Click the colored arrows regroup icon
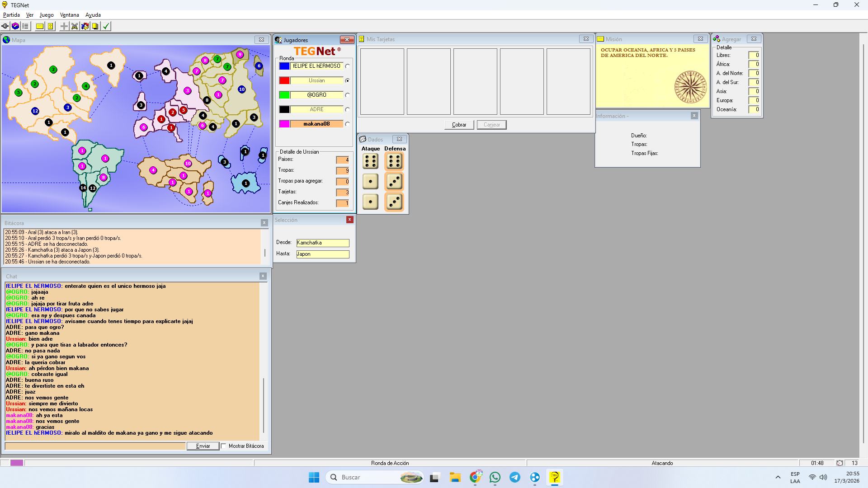The image size is (868, 488). click(85, 26)
